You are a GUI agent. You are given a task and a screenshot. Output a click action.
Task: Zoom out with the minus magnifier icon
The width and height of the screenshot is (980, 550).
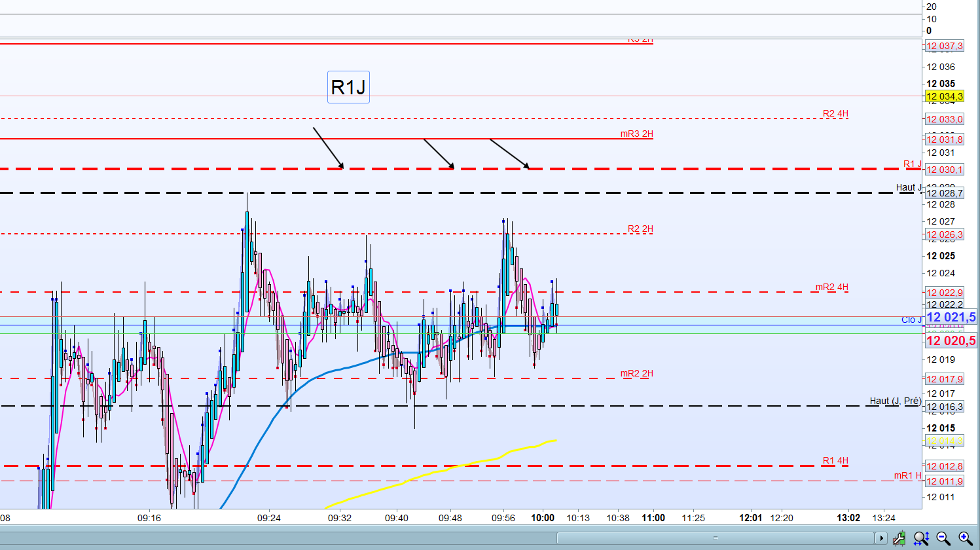point(943,538)
